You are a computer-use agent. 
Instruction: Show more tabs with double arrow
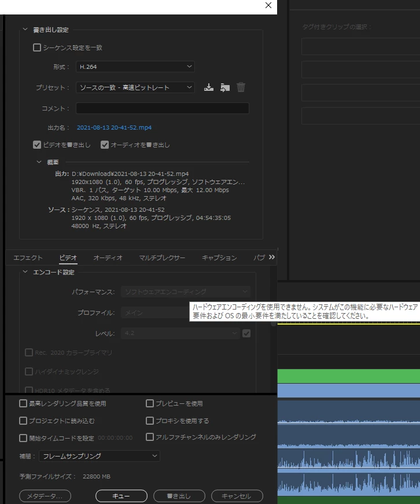[272, 257]
